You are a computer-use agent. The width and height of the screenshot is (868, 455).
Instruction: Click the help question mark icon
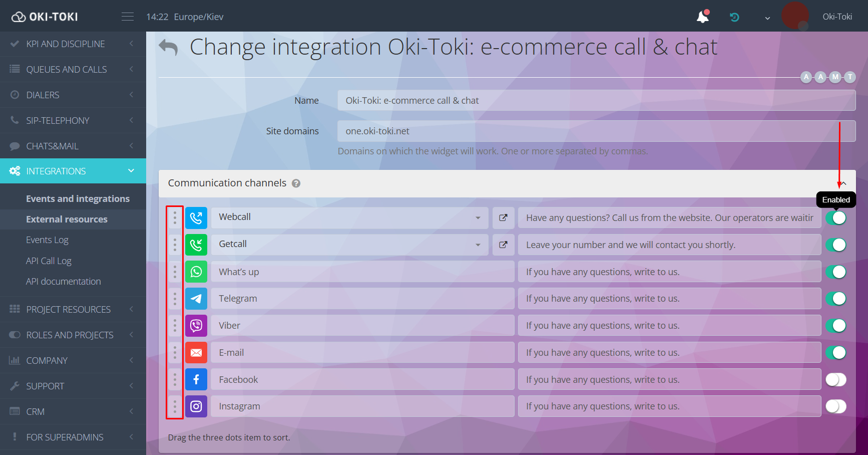pos(296,183)
